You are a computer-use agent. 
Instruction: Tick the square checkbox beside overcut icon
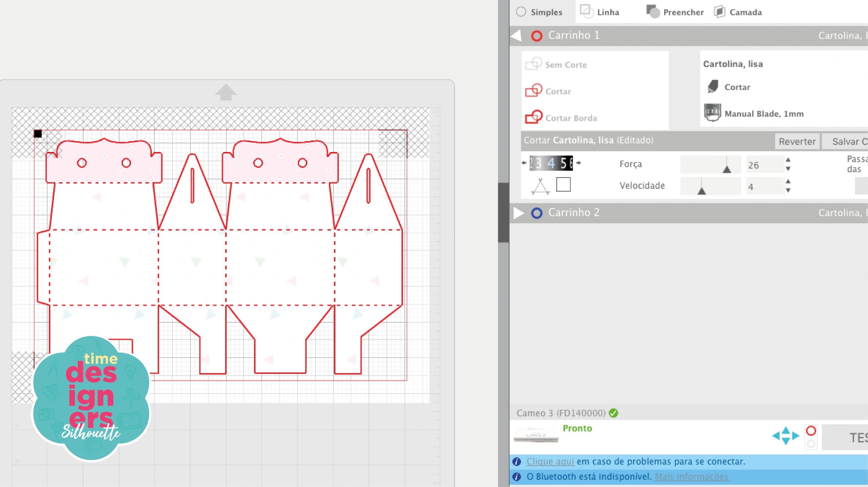(563, 185)
